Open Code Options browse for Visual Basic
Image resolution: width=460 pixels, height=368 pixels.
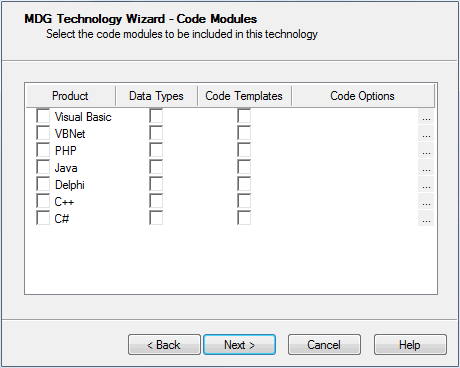point(426,116)
